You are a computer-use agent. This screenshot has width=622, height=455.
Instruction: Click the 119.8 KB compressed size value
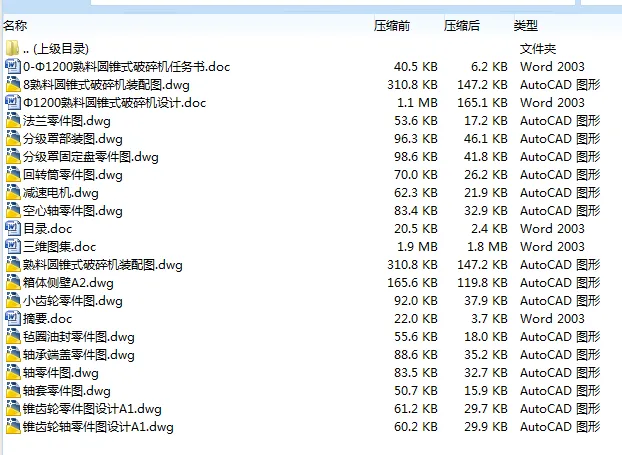click(x=482, y=283)
